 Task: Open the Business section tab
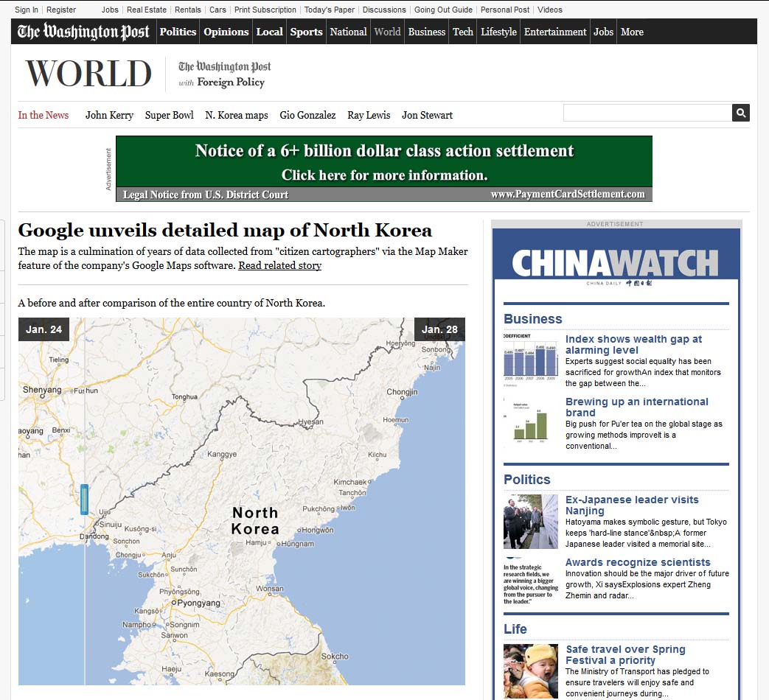427,32
